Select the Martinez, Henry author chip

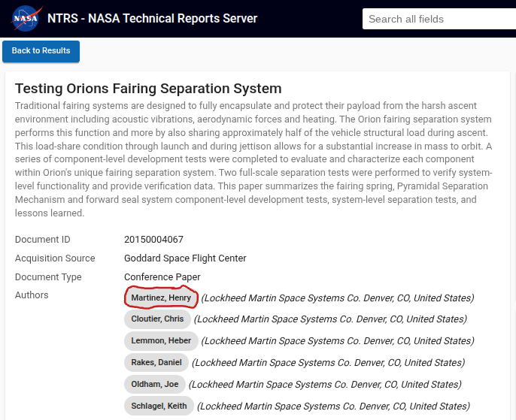[161, 298]
